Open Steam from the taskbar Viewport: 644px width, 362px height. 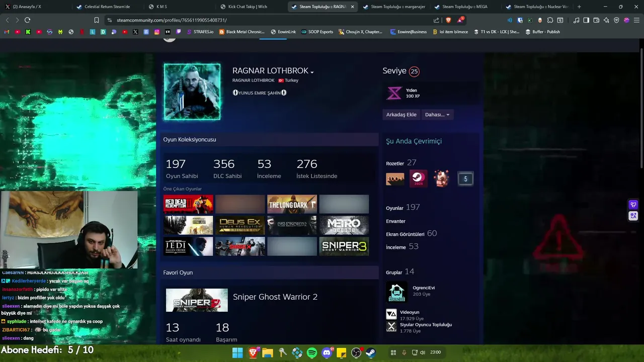tap(371, 352)
